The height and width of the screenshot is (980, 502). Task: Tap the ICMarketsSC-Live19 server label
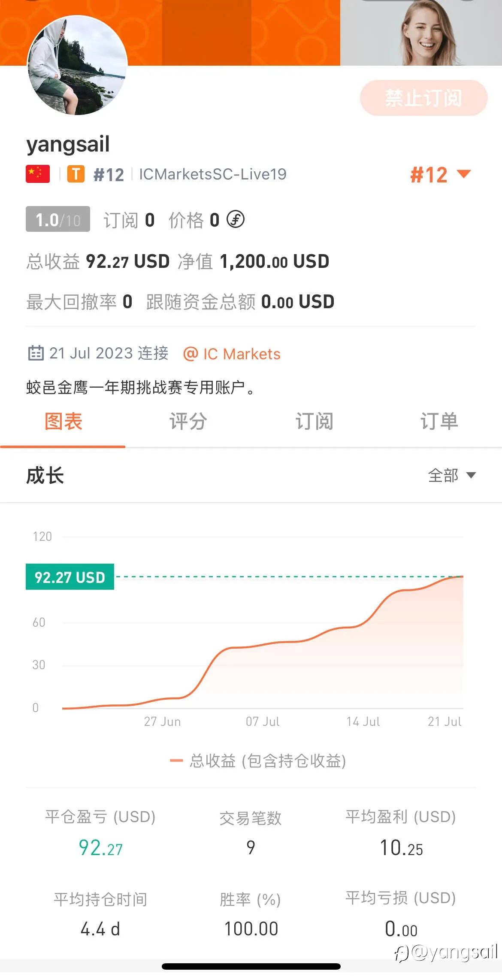click(213, 174)
